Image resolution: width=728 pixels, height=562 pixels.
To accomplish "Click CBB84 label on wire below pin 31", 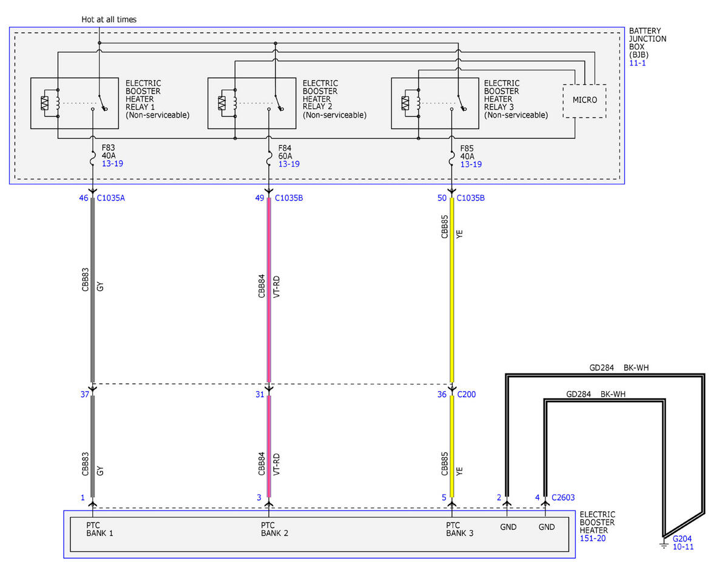I will tap(261, 463).
